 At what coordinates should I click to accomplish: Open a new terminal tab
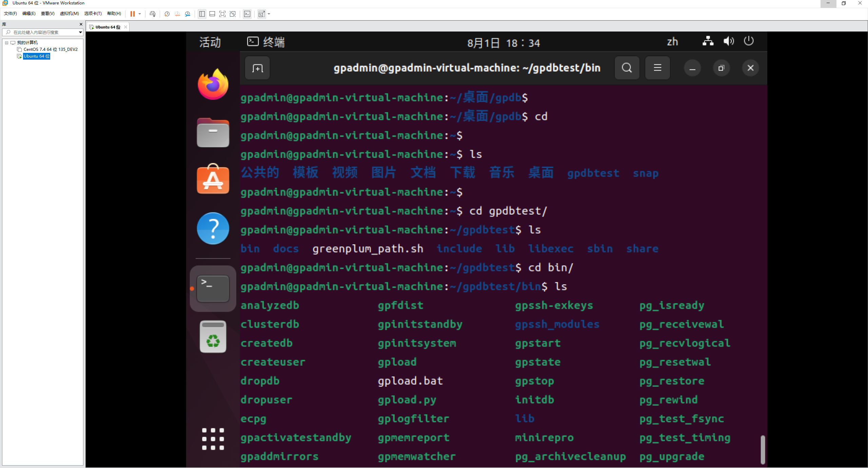point(257,68)
